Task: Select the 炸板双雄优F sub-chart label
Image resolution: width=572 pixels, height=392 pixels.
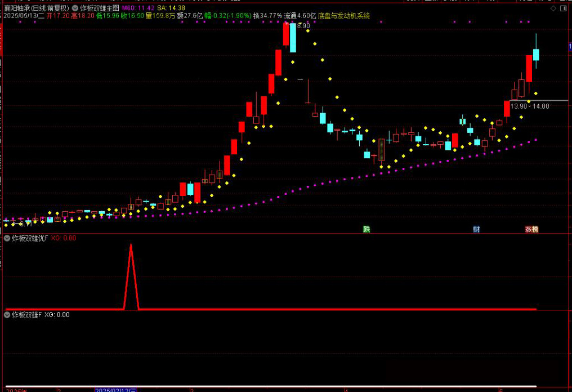Action: (x=30, y=238)
